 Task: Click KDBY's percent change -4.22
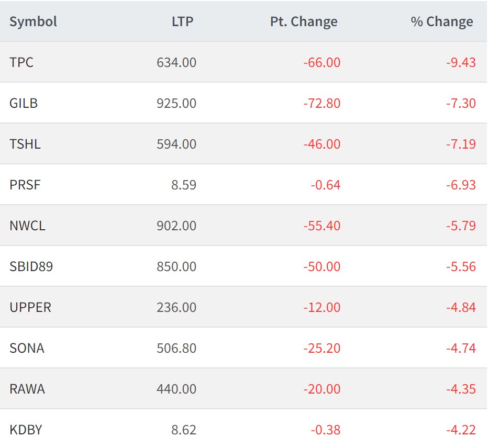[x=461, y=430]
